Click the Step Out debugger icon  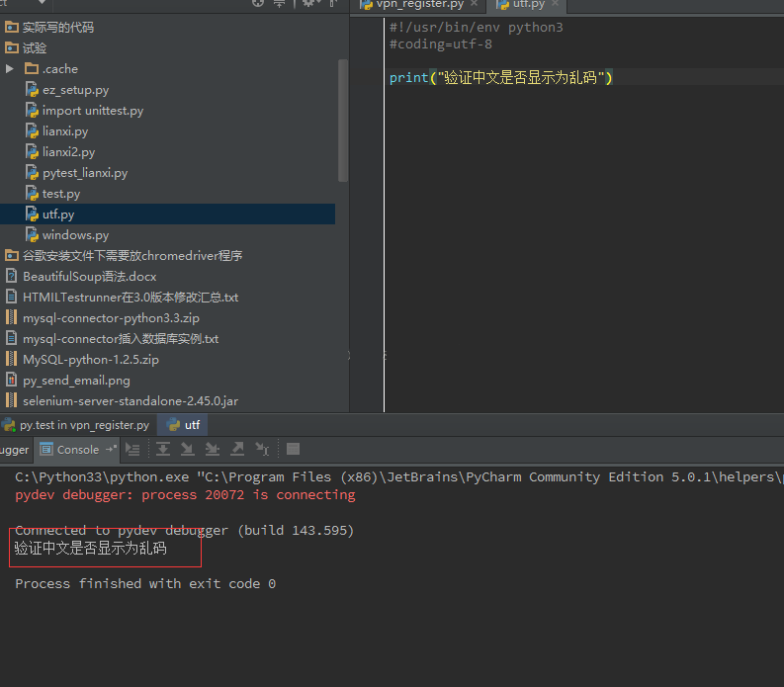coord(237,450)
